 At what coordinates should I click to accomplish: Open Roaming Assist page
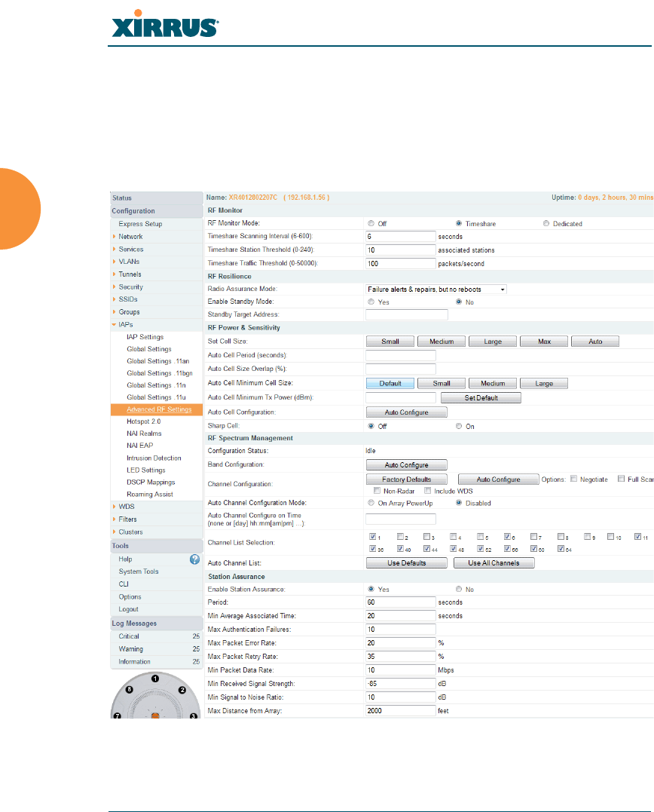click(x=149, y=494)
